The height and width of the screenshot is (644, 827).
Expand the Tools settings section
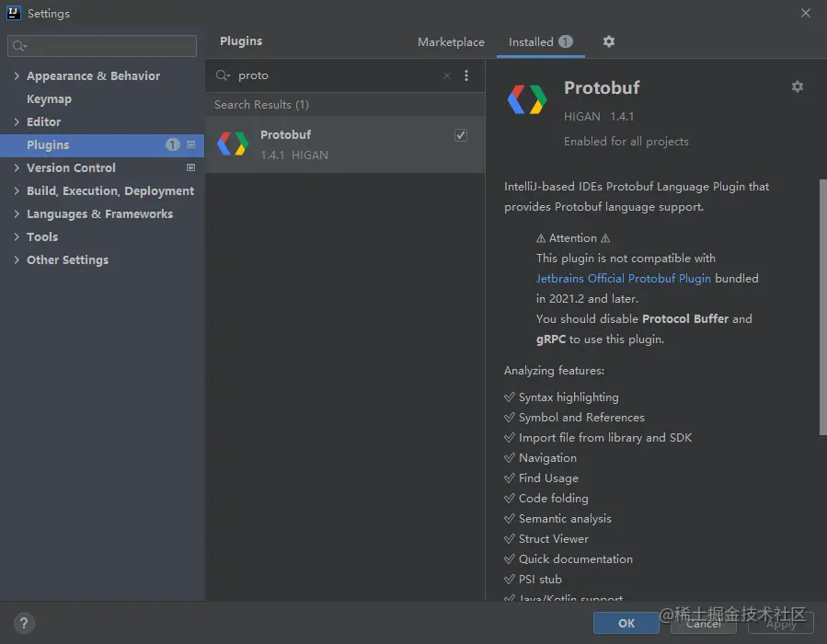(x=17, y=236)
